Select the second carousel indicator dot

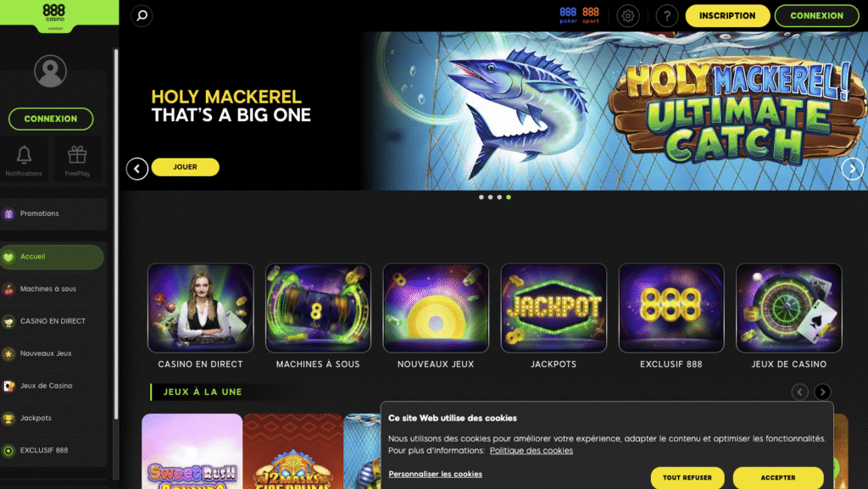pos(490,197)
